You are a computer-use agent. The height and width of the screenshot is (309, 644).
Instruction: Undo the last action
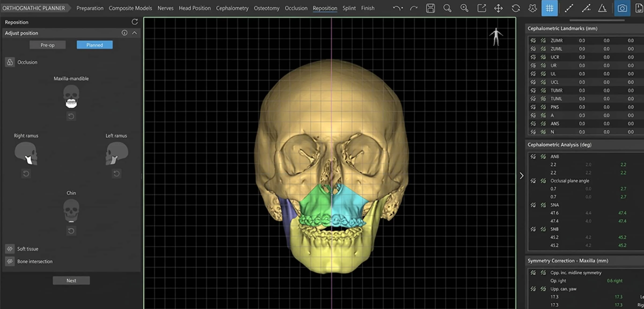click(x=397, y=8)
